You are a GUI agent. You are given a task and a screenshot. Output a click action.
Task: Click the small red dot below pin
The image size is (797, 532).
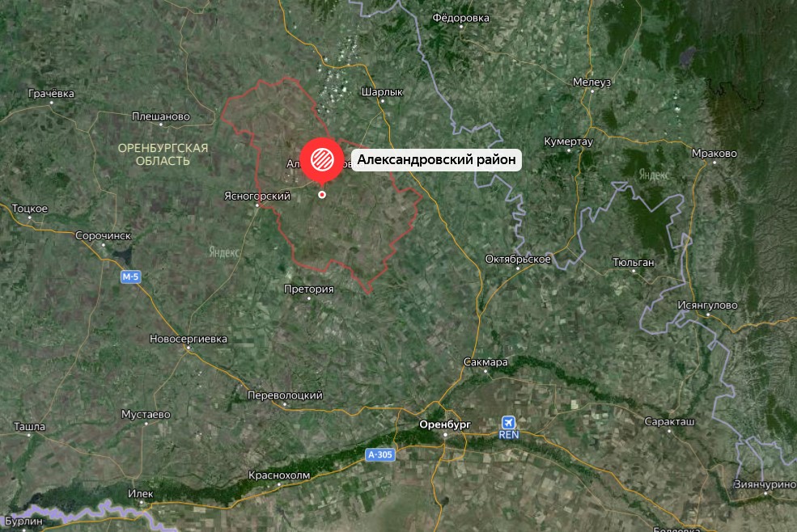tap(322, 195)
